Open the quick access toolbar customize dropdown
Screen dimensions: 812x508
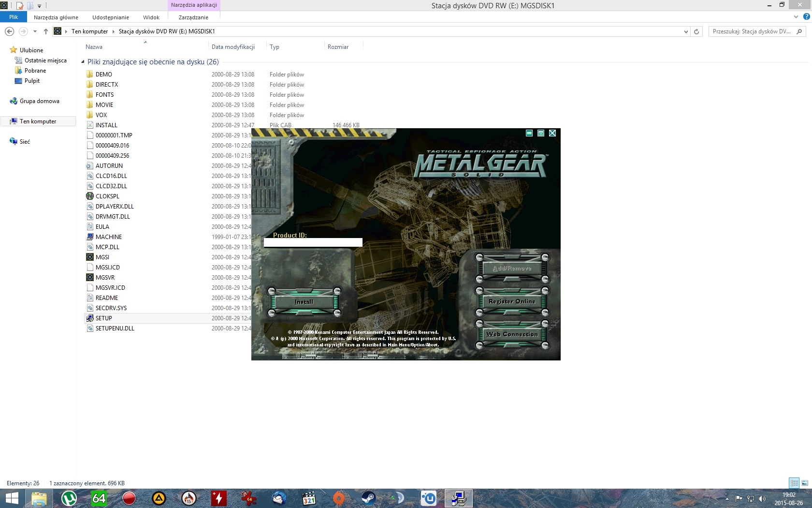pyautogui.click(x=40, y=6)
